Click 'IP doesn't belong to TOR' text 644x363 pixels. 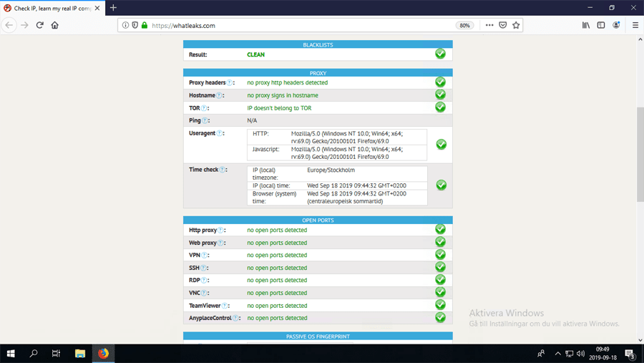tap(279, 108)
